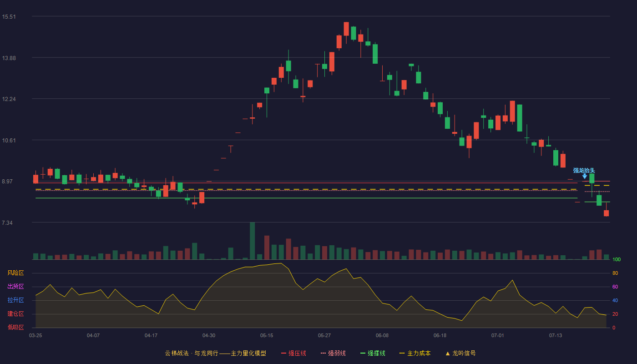The height and width of the screenshot is (364, 637).
Task: Select the 13.88 price axis label
Action: click(x=9, y=58)
